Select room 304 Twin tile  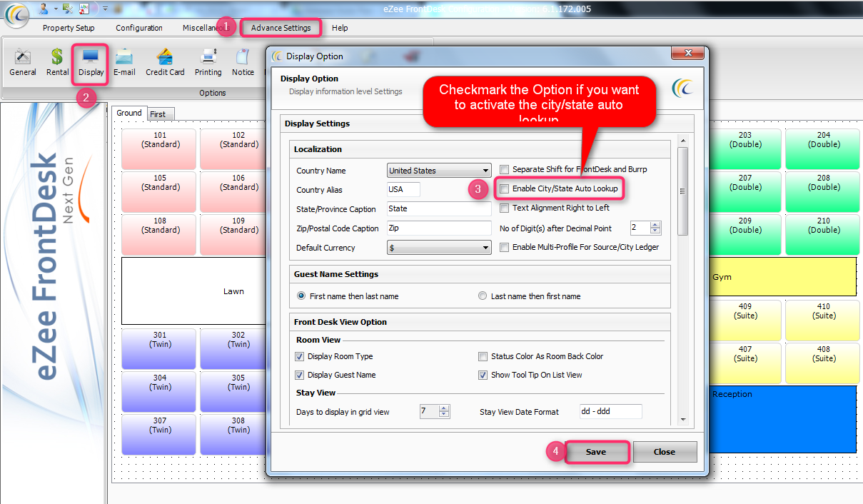pyautogui.click(x=159, y=391)
